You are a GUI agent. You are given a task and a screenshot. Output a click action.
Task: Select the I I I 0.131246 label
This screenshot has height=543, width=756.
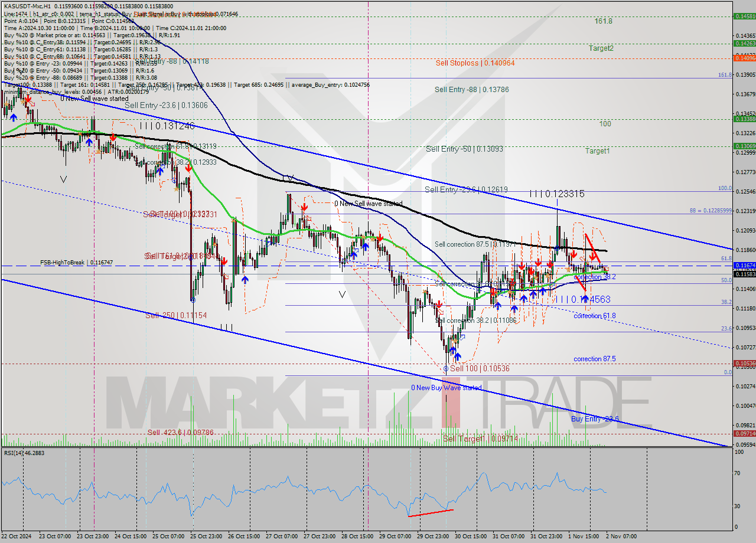coord(167,126)
